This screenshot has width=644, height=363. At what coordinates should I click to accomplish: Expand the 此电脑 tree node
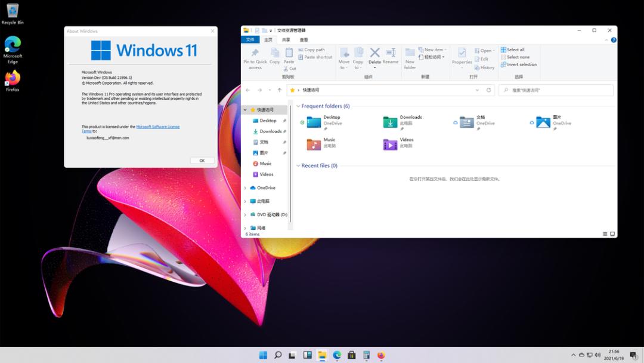tap(245, 201)
